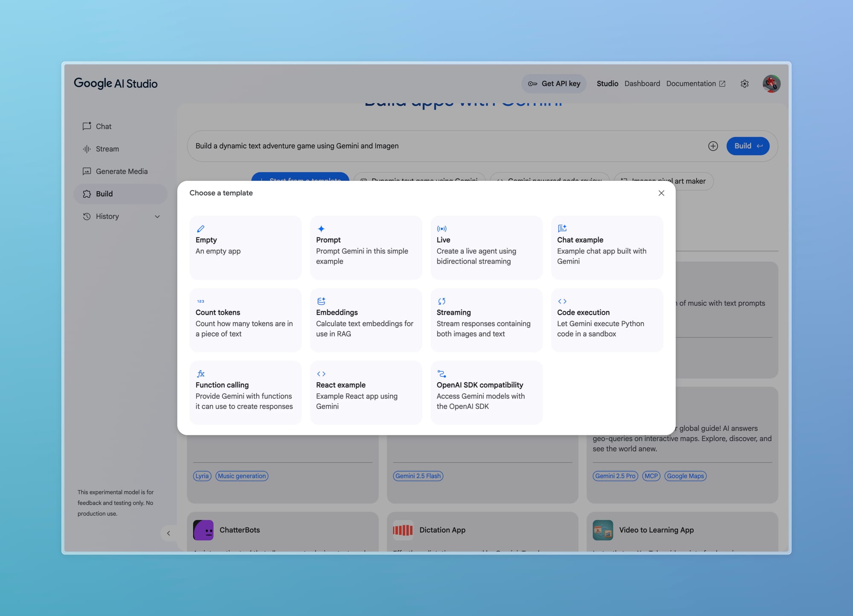Collapse the sidebar with the chevron arrow

click(169, 533)
